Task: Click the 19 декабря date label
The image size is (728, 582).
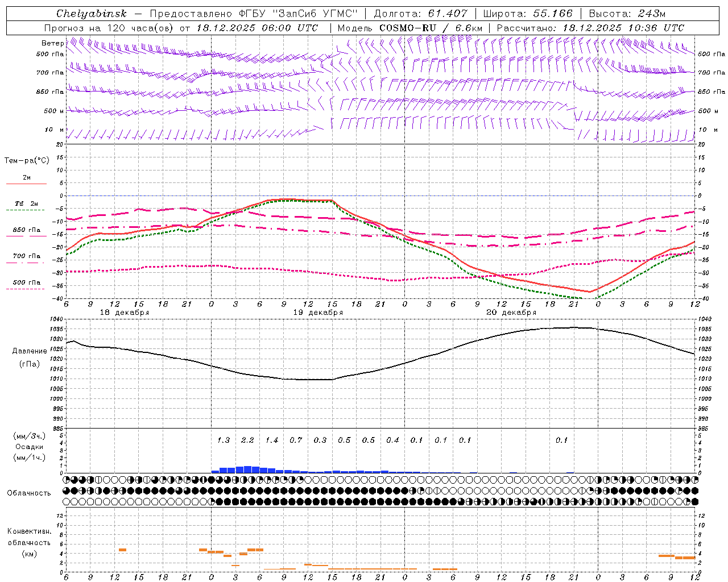Action: click(318, 313)
